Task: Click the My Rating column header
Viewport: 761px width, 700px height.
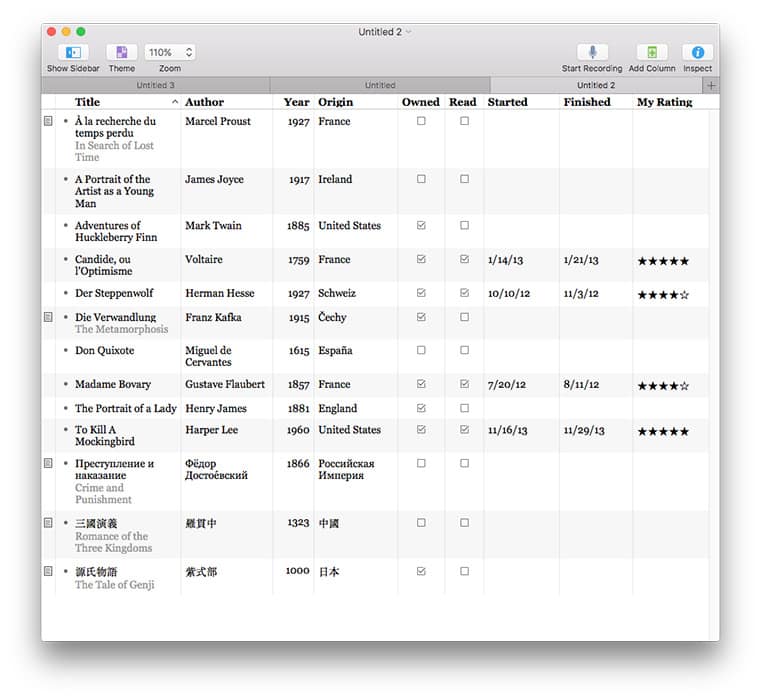Action: 664,102
